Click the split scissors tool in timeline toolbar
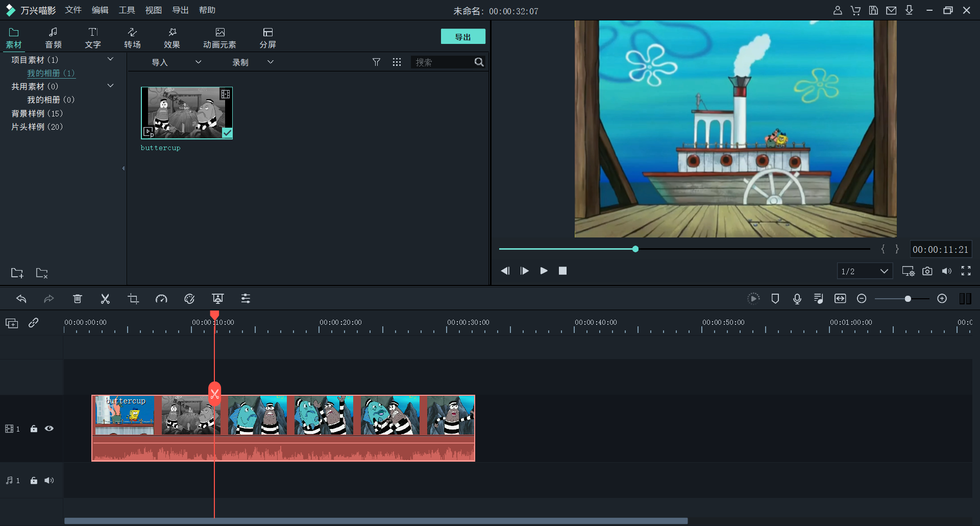Viewport: 980px width, 526px height. tap(105, 299)
